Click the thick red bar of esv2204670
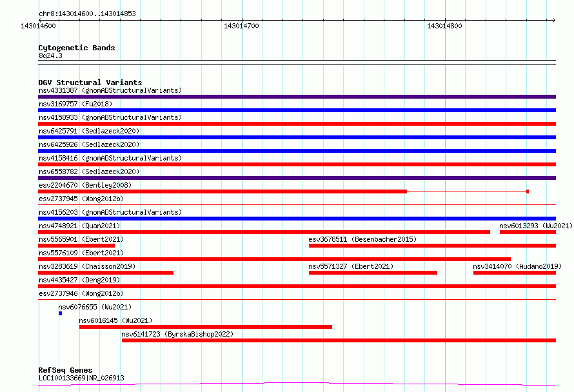The width and height of the screenshot is (574, 392). coord(223,191)
